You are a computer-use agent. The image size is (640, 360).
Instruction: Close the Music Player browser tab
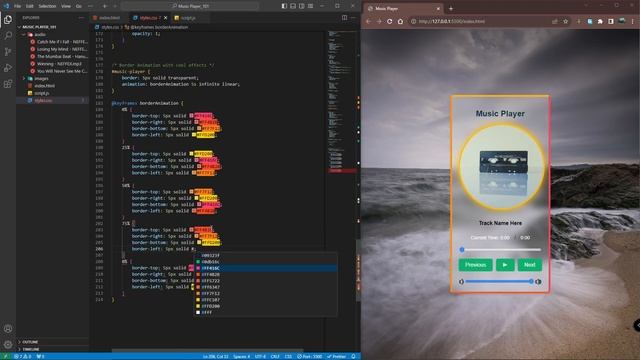438,8
